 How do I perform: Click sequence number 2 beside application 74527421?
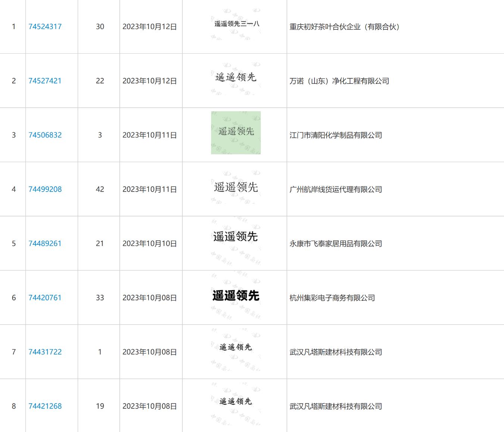click(x=14, y=81)
